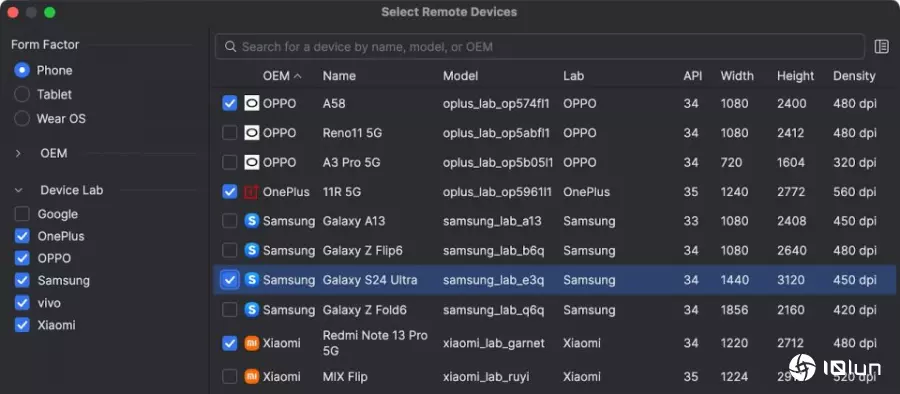900x394 pixels.
Task: Uncheck the OnePlus device lab filter
Action: pos(22,236)
